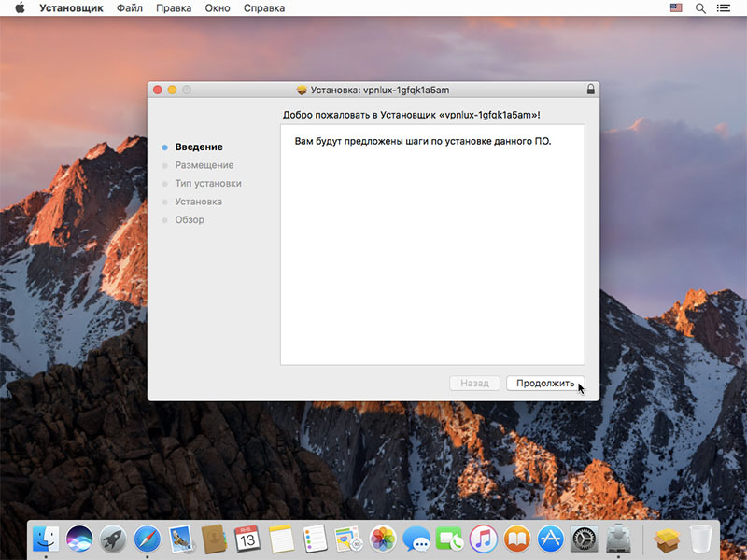The image size is (747, 560).
Task: Open the Справка menu
Action: pyautogui.click(x=264, y=8)
